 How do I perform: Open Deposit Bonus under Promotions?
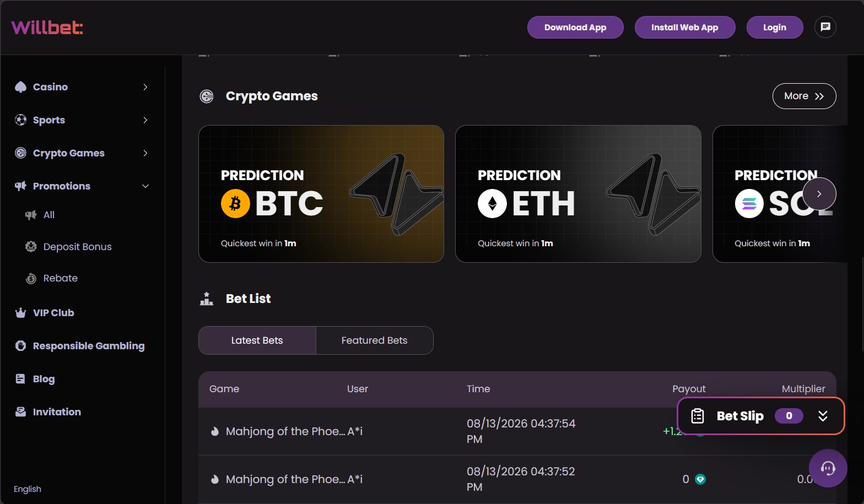77,247
